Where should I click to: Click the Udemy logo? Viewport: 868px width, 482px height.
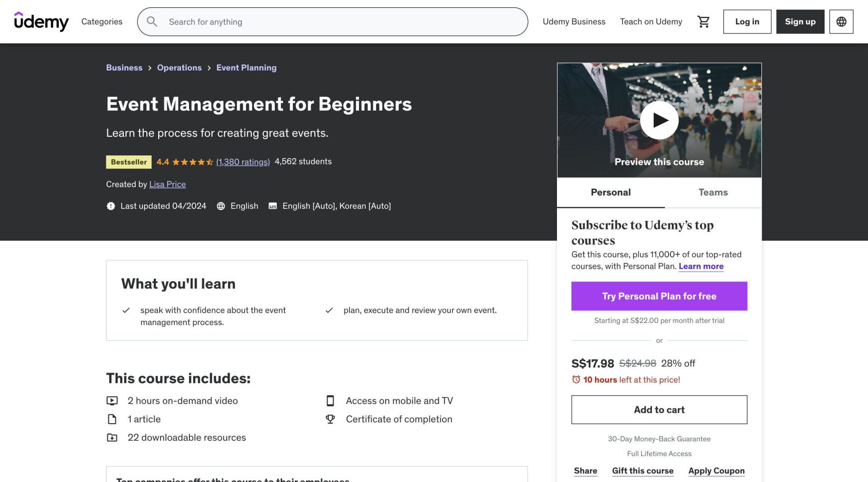pyautogui.click(x=42, y=21)
